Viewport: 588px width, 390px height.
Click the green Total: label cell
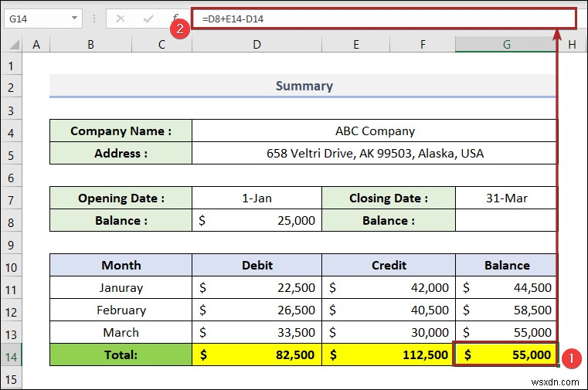pos(121,354)
